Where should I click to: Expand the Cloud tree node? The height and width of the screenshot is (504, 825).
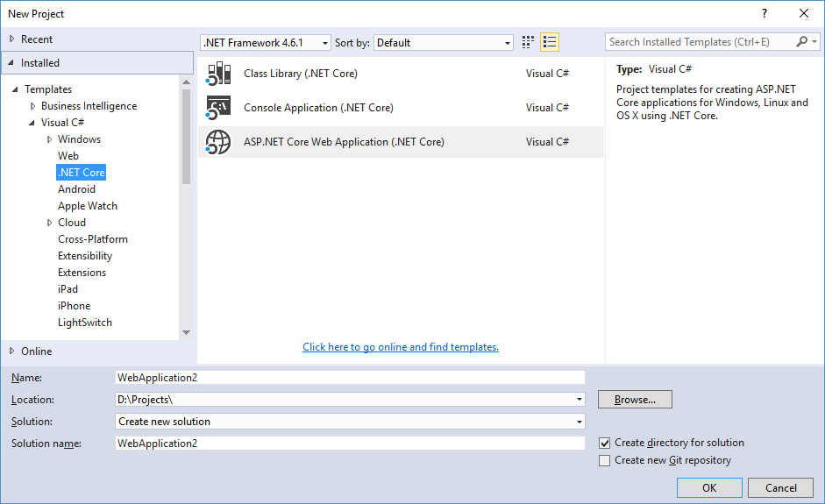coord(49,223)
